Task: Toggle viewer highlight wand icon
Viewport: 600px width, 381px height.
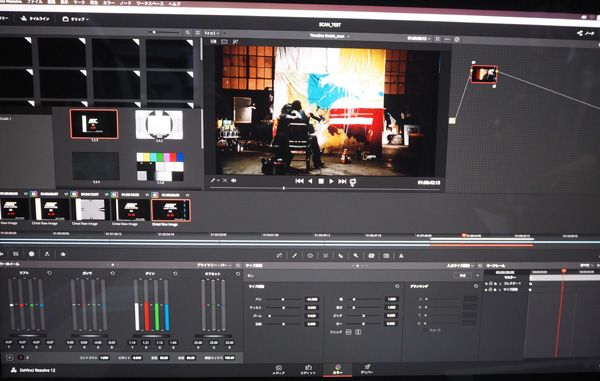Action: pyautogui.click(x=235, y=41)
